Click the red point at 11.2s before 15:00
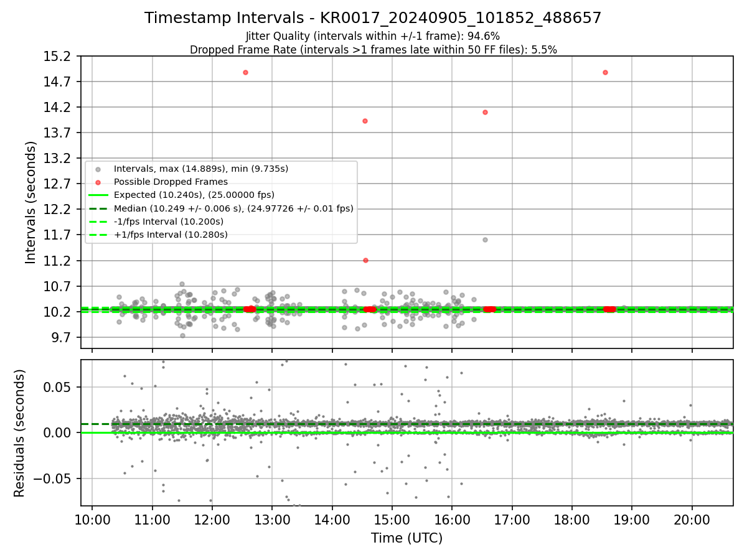 (x=365, y=260)
